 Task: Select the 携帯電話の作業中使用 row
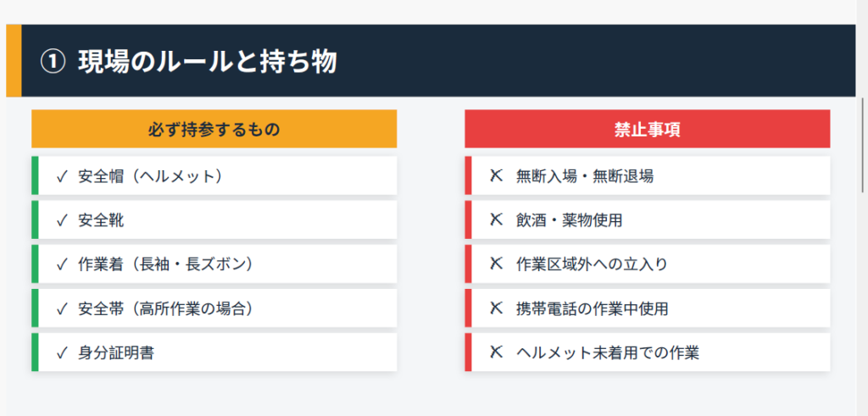click(647, 308)
